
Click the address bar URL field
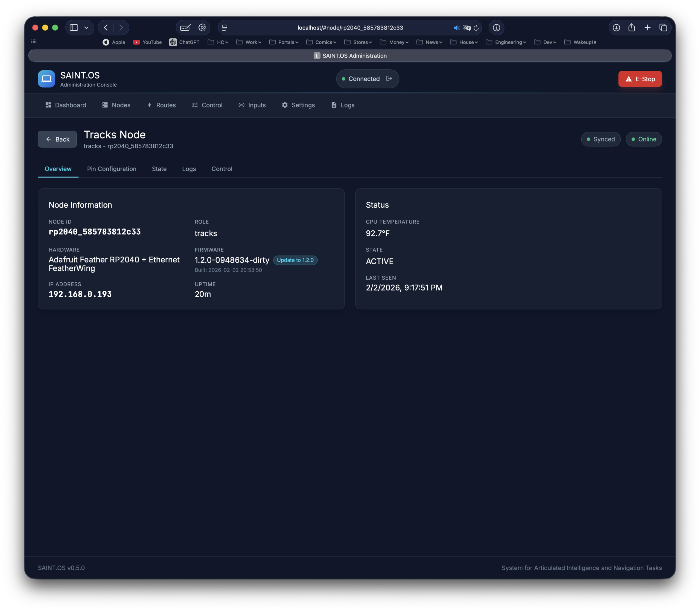coord(350,28)
